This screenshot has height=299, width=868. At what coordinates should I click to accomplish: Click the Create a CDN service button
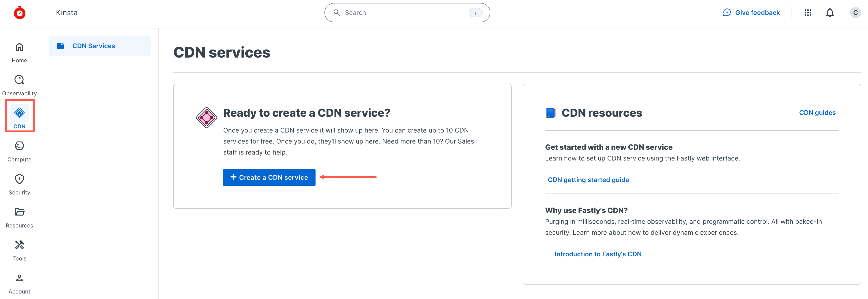269,177
